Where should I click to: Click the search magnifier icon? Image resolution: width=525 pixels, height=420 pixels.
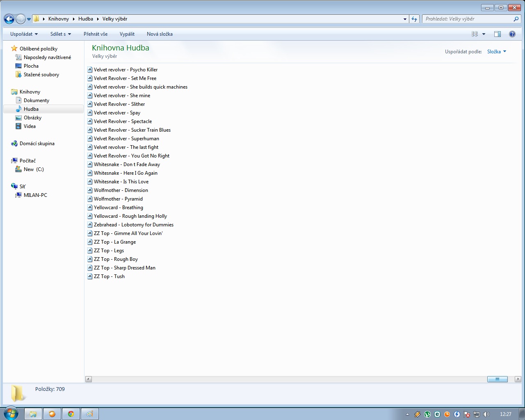coord(516,19)
